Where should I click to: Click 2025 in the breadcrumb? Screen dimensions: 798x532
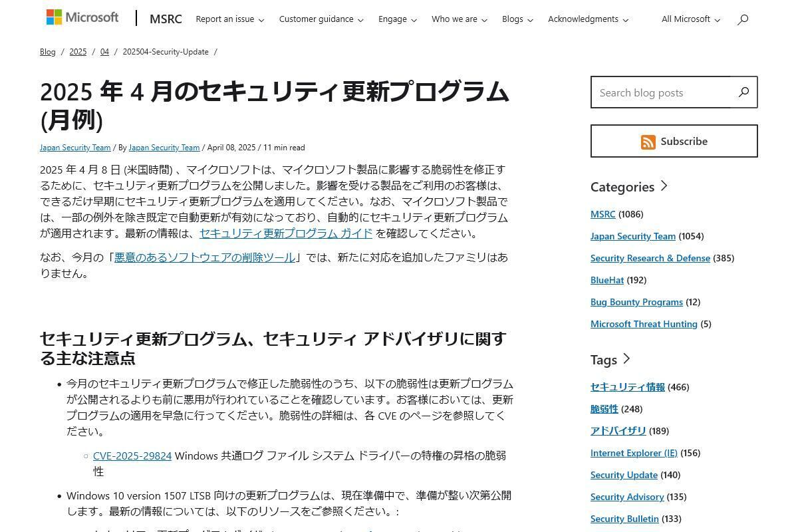click(78, 52)
